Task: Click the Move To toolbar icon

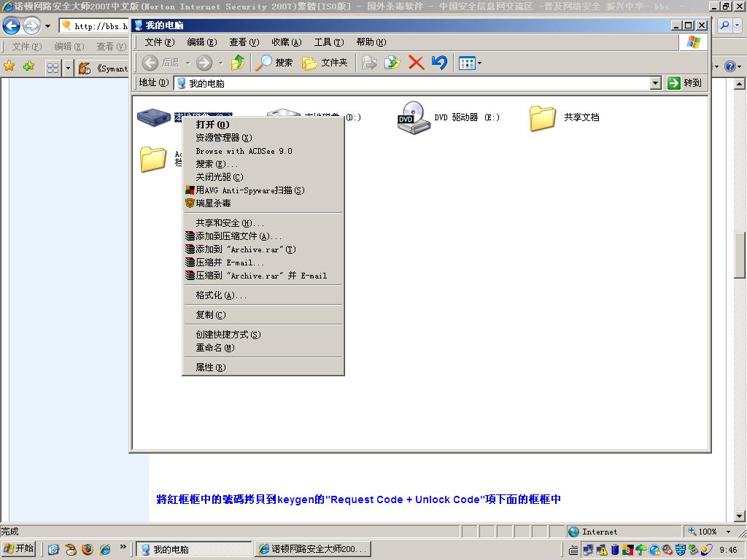Action: (x=369, y=63)
